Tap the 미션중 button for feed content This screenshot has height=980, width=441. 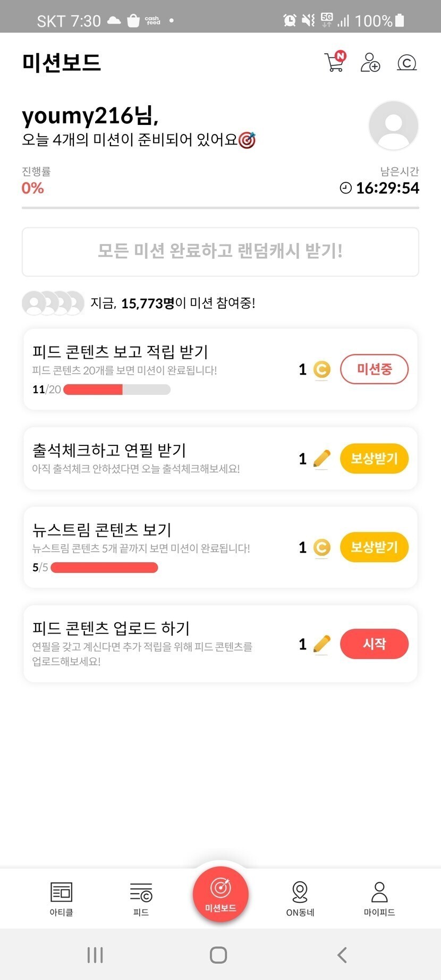click(374, 369)
